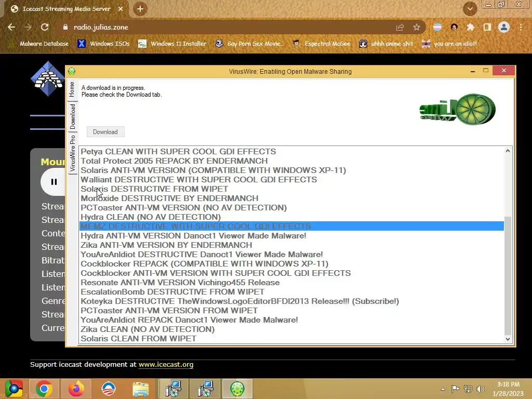Click the list scroll up arrow

508,151
